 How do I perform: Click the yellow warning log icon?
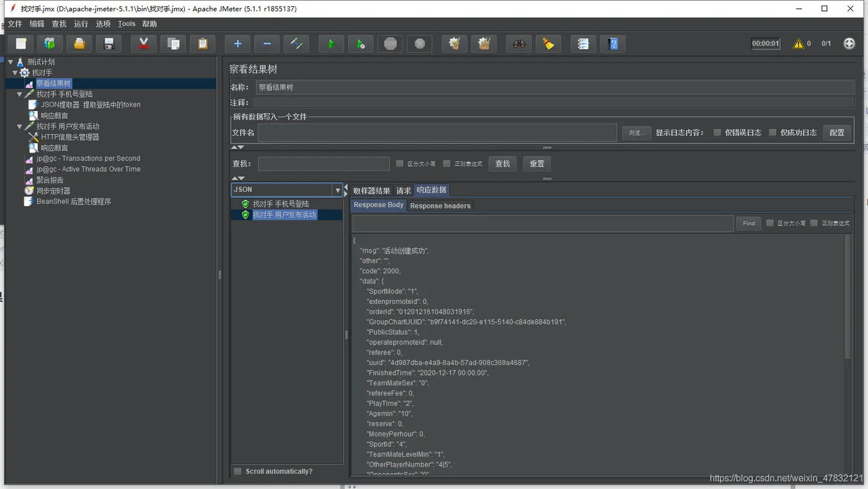tap(798, 43)
